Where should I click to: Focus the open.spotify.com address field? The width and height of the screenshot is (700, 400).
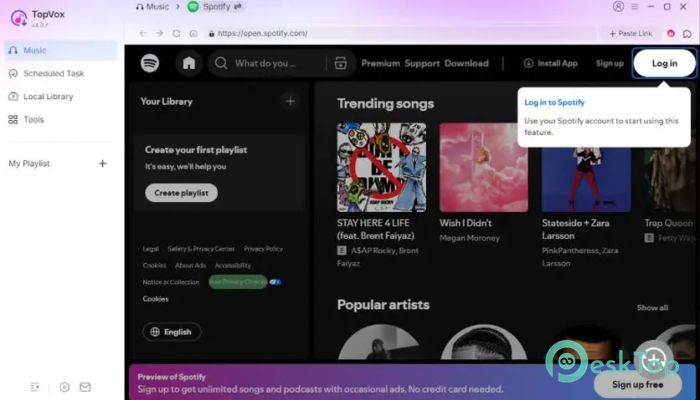pyautogui.click(x=400, y=33)
